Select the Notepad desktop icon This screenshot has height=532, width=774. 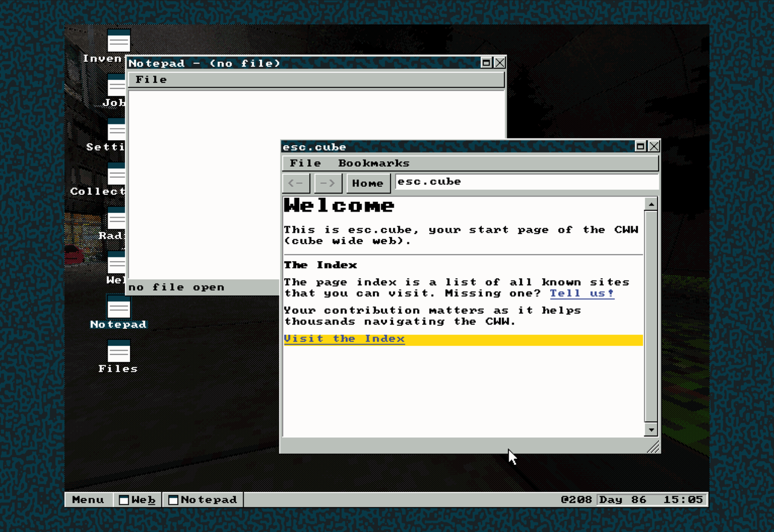click(x=119, y=312)
